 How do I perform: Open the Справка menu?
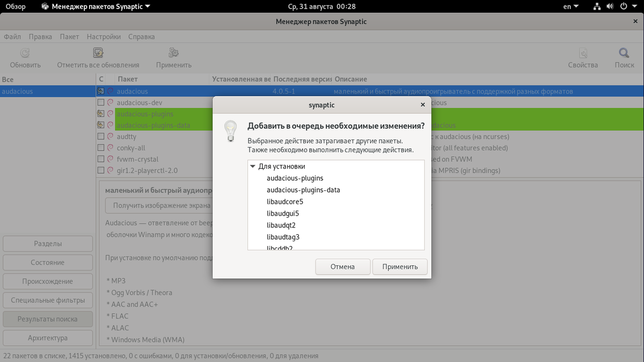(x=142, y=36)
